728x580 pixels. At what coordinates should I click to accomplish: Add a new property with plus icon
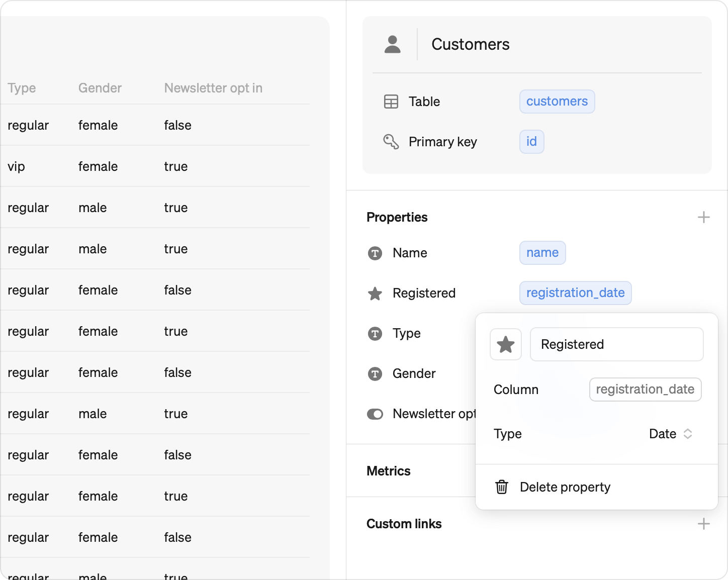point(704,217)
